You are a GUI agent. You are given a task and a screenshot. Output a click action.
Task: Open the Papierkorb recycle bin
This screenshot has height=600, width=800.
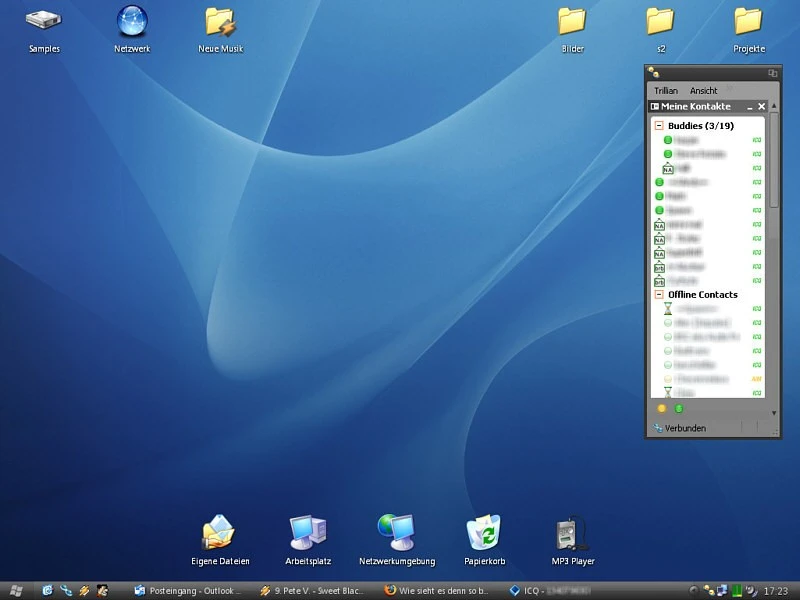point(484,532)
